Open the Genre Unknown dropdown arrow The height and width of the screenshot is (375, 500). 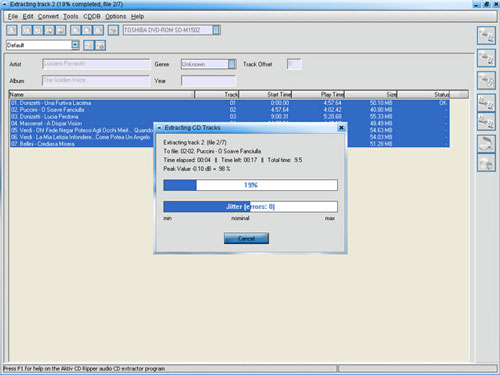[x=232, y=64]
